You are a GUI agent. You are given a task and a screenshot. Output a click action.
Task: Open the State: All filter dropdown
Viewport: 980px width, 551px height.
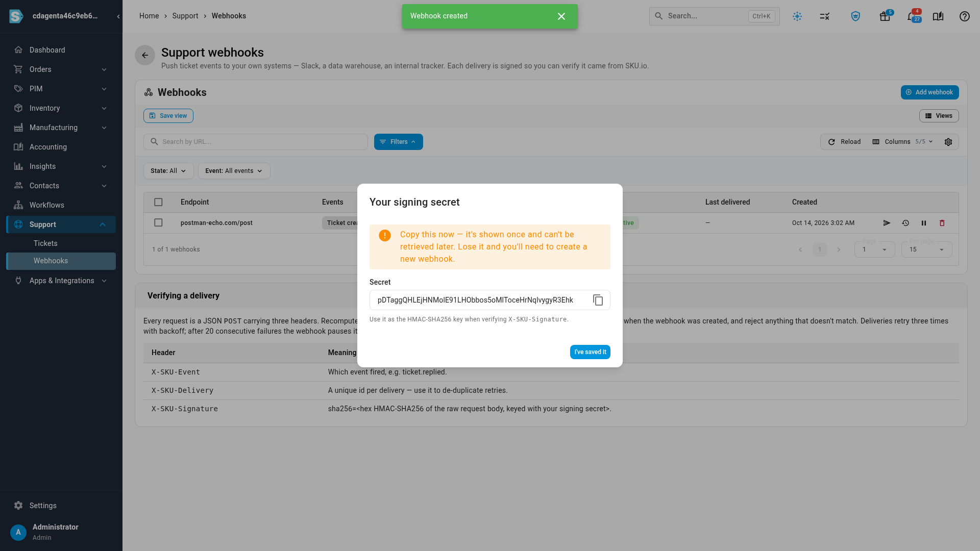tap(168, 171)
